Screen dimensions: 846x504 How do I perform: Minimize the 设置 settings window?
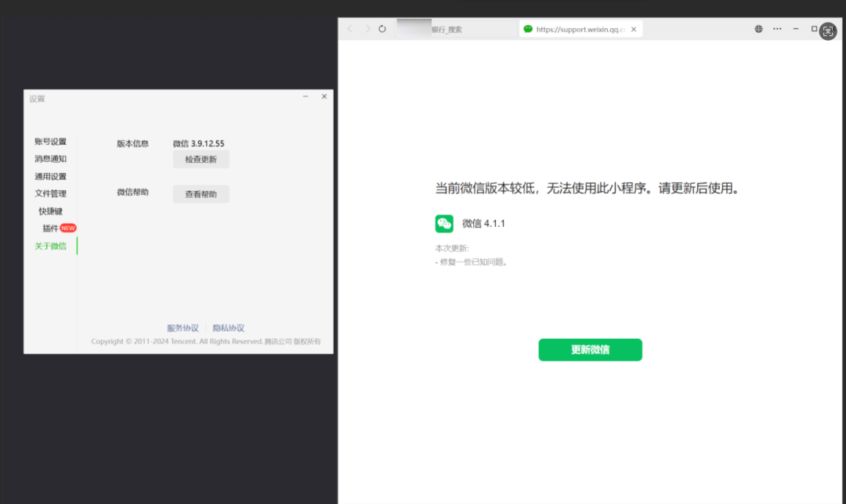click(x=305, y=96)
